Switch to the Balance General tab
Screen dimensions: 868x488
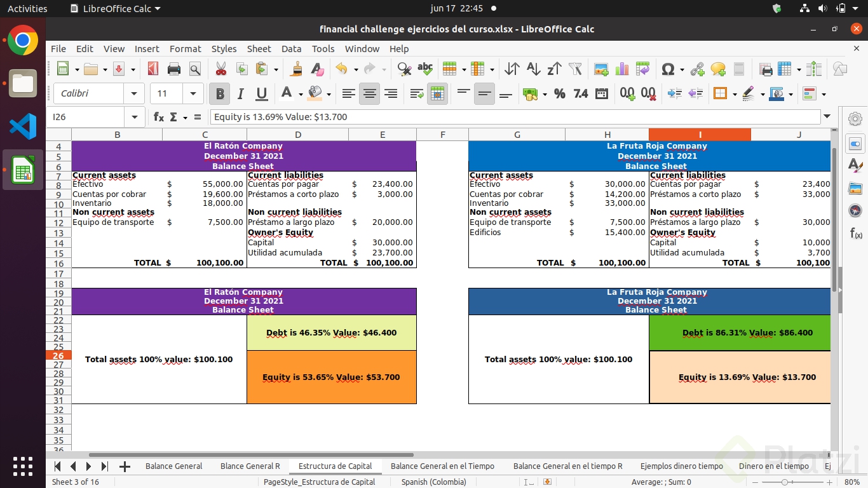[173, 466]
